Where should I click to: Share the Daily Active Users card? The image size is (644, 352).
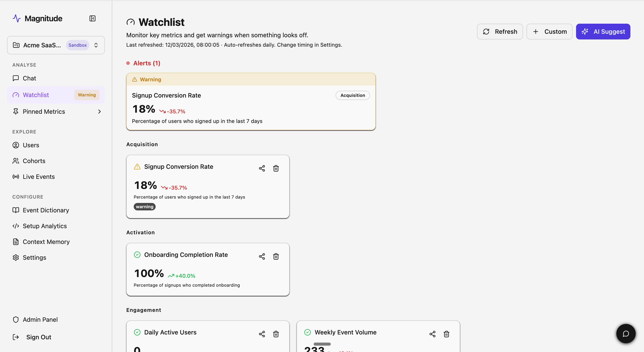[262, 334]
